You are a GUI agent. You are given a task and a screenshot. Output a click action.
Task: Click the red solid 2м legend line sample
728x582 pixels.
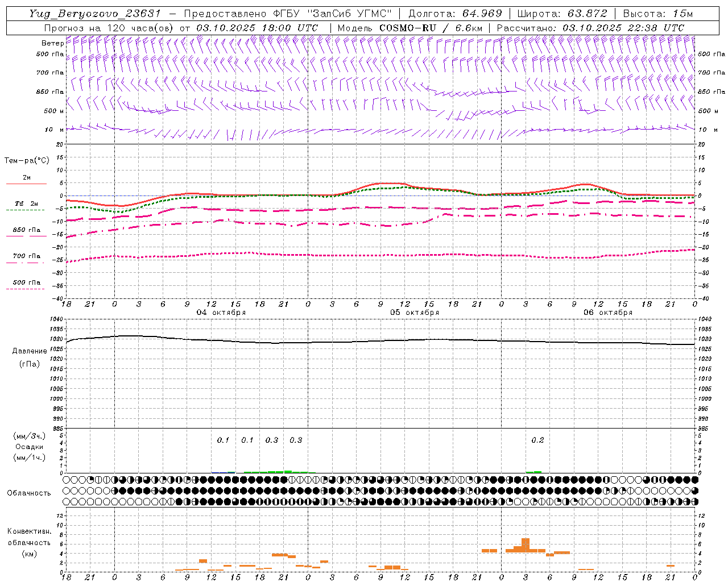[x=26, y=184]
